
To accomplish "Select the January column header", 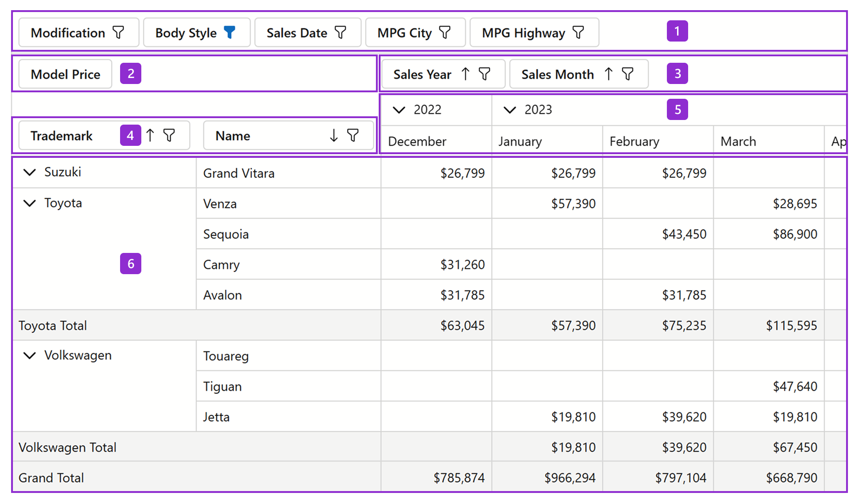I will [547, 141].
